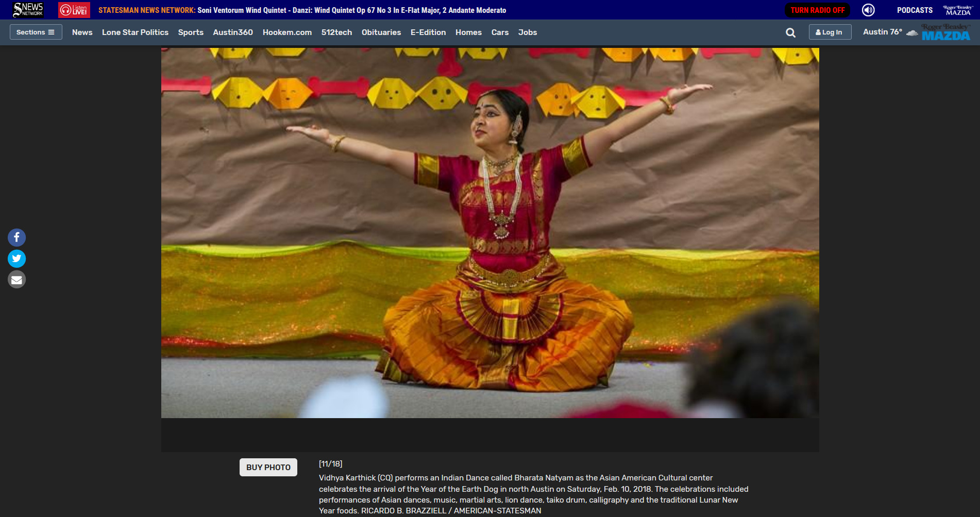Click the radio volume speaker icon

pos(868,10)
